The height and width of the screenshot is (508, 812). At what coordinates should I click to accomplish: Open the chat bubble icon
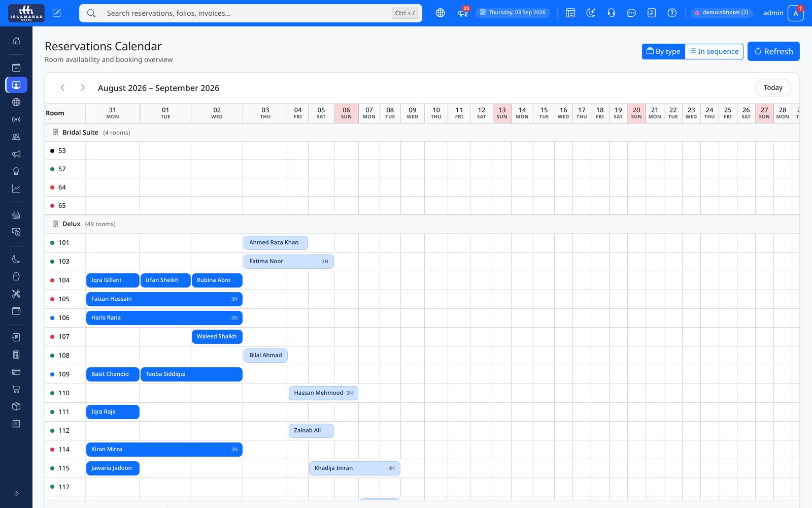tap(631, 13)
